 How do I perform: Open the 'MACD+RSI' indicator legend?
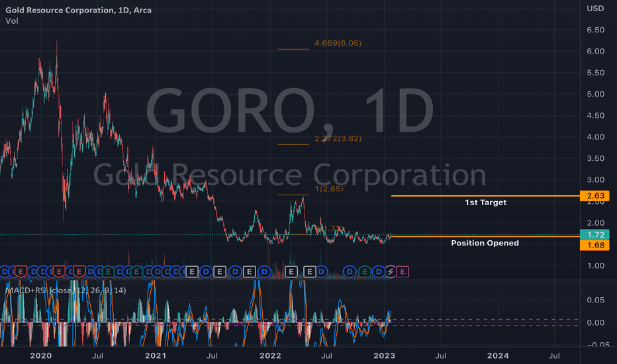click(66, 291)
